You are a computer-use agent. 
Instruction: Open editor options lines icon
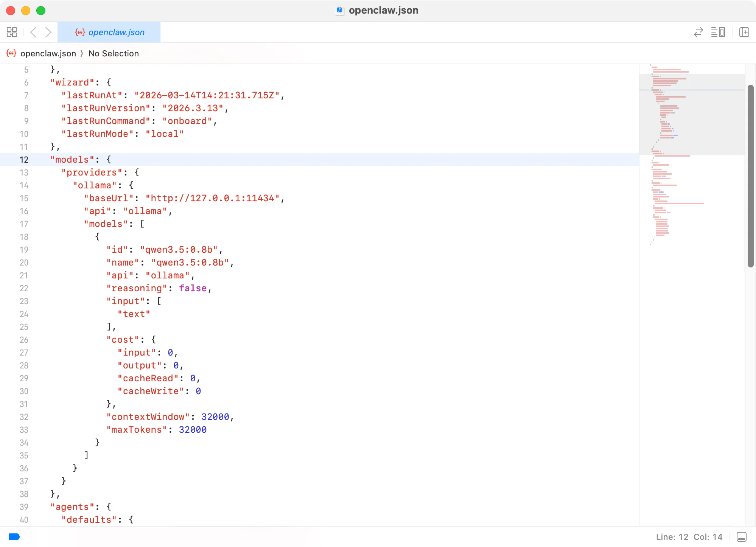718,32
